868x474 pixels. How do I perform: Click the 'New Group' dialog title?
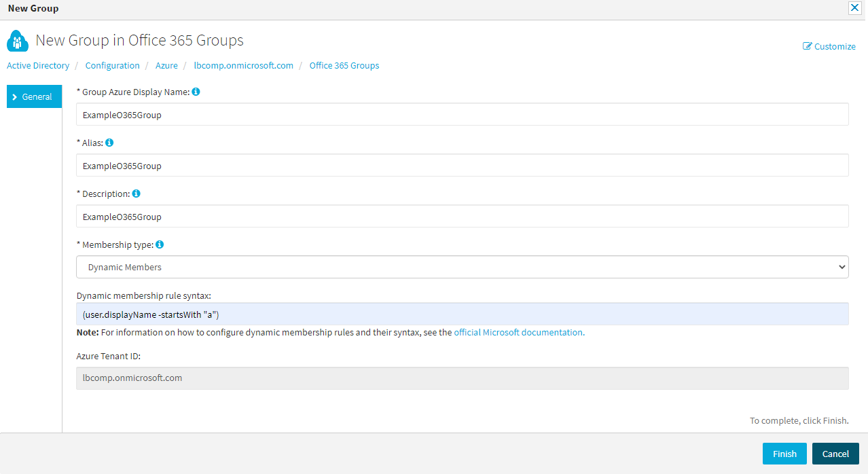pyautogui.click(x=33, y=8)
